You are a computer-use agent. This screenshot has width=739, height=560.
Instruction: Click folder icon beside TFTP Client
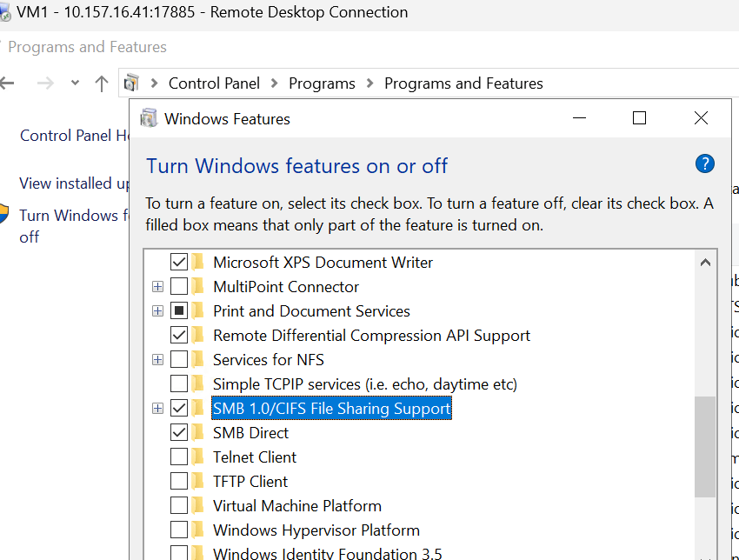[198, 481]
